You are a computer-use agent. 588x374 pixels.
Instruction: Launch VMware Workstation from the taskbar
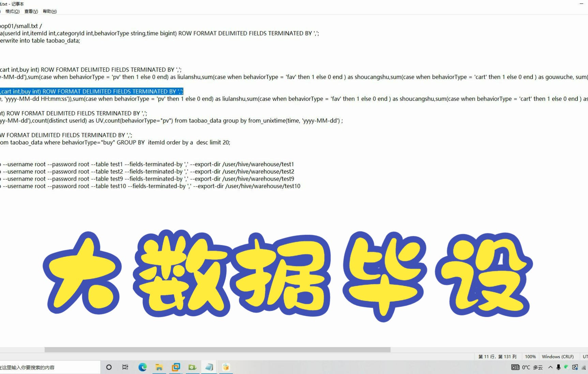click(x=176, y=367)
